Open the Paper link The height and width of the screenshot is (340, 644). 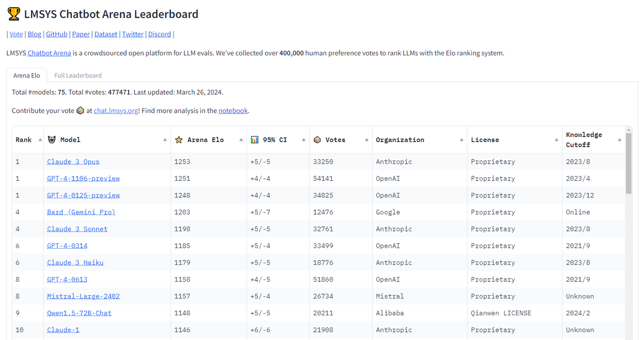point(80,34)
